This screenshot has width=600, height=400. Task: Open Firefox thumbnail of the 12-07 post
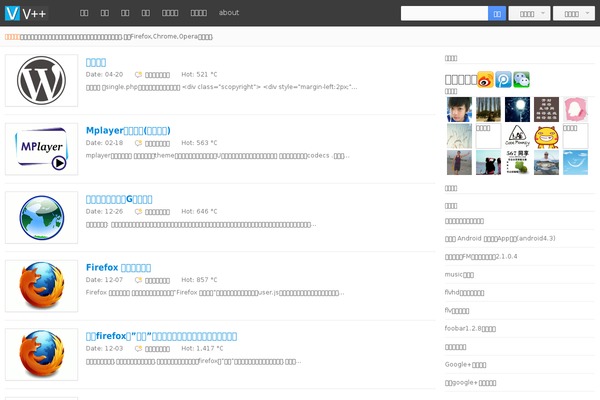[41, 286]
